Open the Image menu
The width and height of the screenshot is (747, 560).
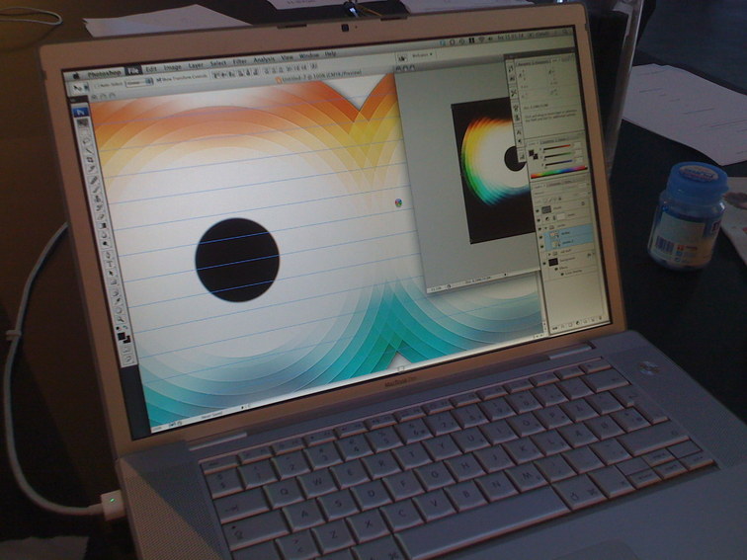pyautogui.click(x=173, y=67)
